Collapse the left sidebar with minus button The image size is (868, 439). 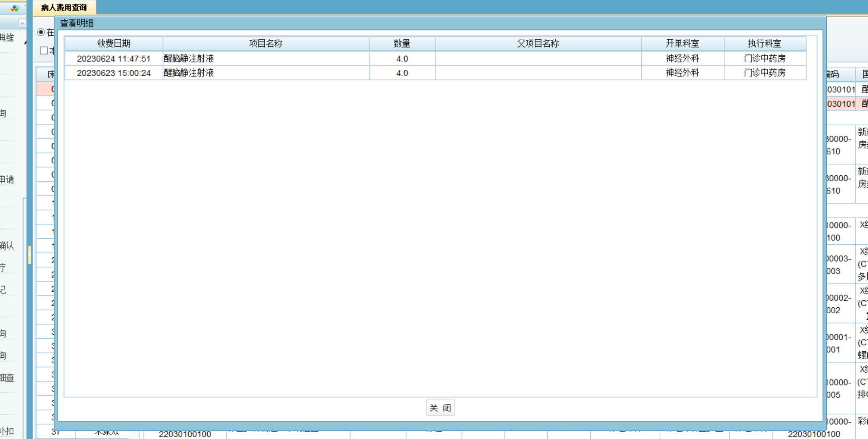click(x=22, y=23)
